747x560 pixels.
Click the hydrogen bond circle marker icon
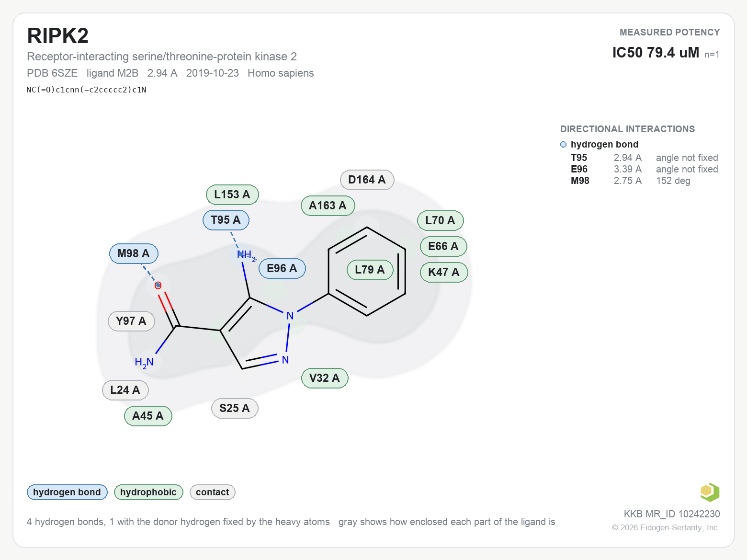[563, 145]
